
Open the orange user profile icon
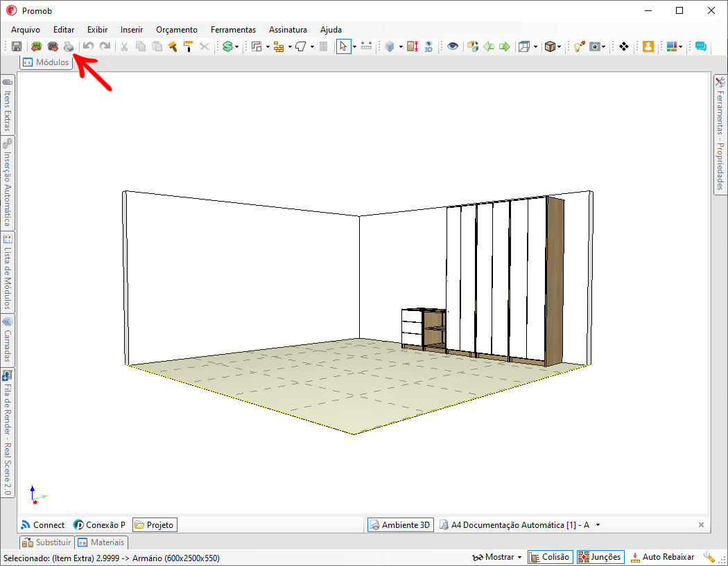coord(648,46)
